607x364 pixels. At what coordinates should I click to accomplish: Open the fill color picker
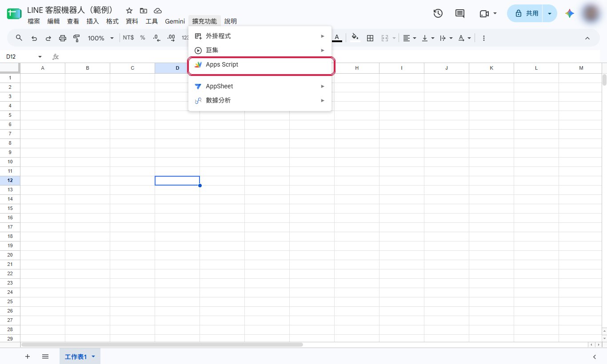[x=355, y=38]
